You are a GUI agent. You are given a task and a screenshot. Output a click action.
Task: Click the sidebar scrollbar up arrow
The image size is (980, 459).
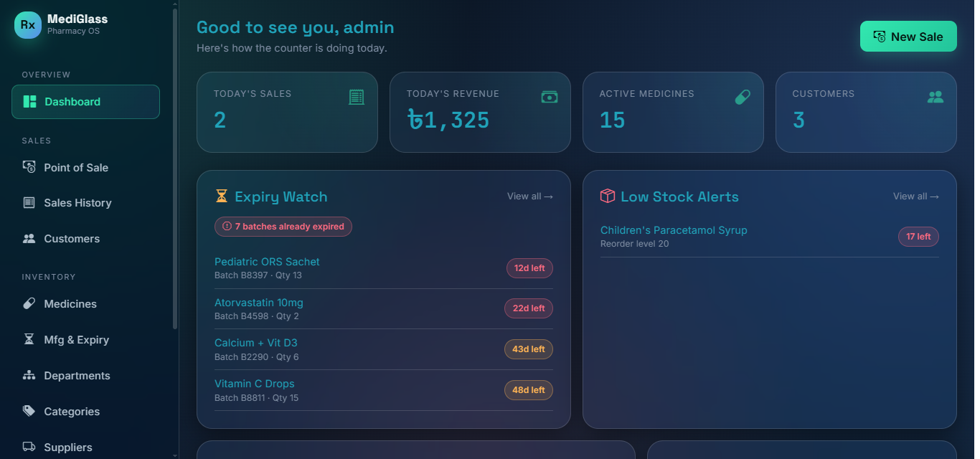click(174, 4)
